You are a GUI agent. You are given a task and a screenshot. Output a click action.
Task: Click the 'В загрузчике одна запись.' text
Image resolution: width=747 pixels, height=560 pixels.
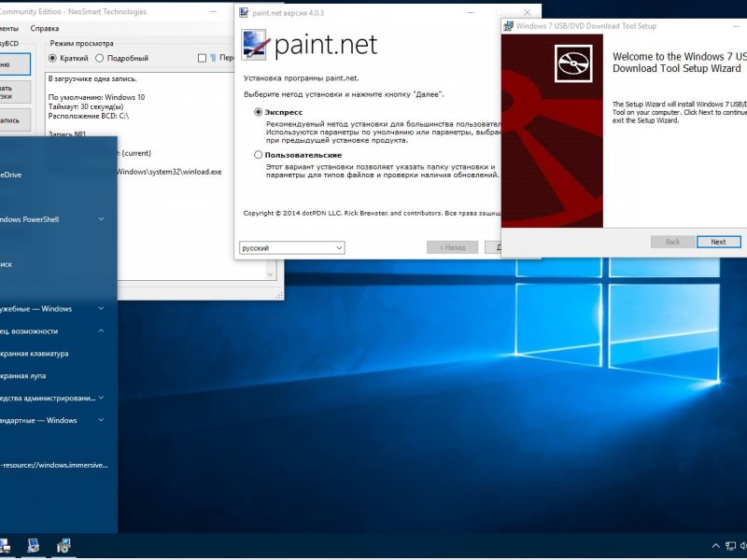click(92, 78)
